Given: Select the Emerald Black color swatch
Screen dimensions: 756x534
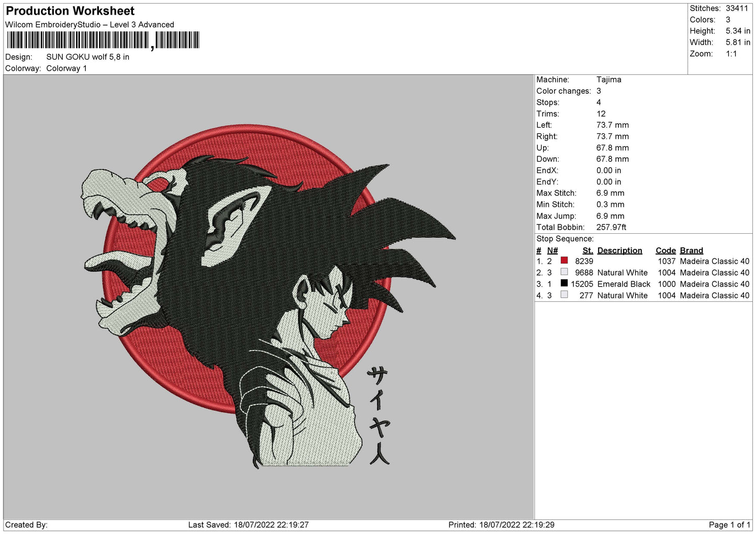Looking at the screenshot, I should coord(564,283).
